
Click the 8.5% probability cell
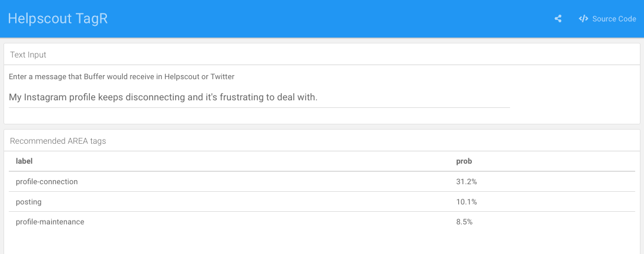coord(464,222)
